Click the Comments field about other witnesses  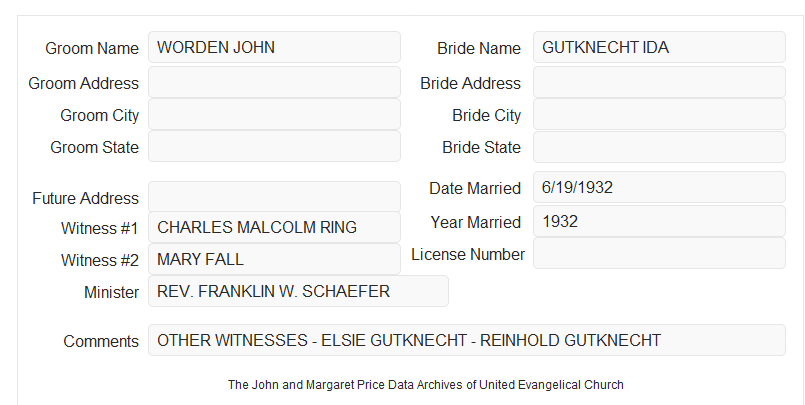(x=467, y=340)
